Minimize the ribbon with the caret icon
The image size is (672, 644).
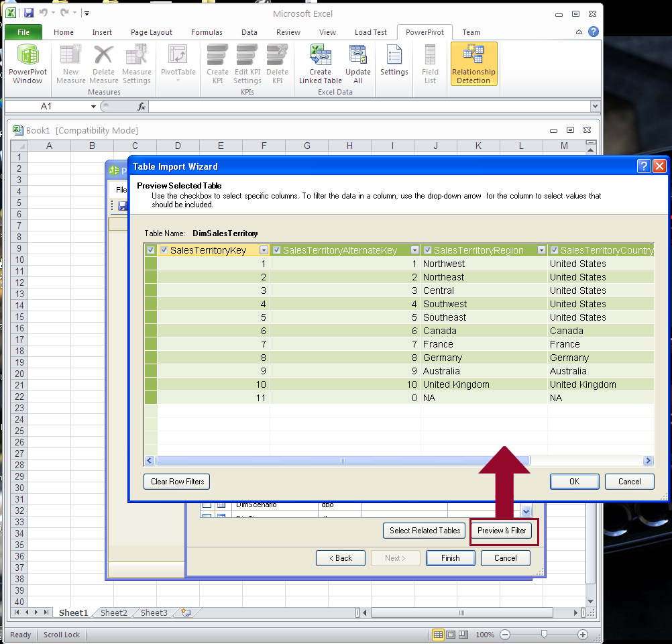coord(579,32)
